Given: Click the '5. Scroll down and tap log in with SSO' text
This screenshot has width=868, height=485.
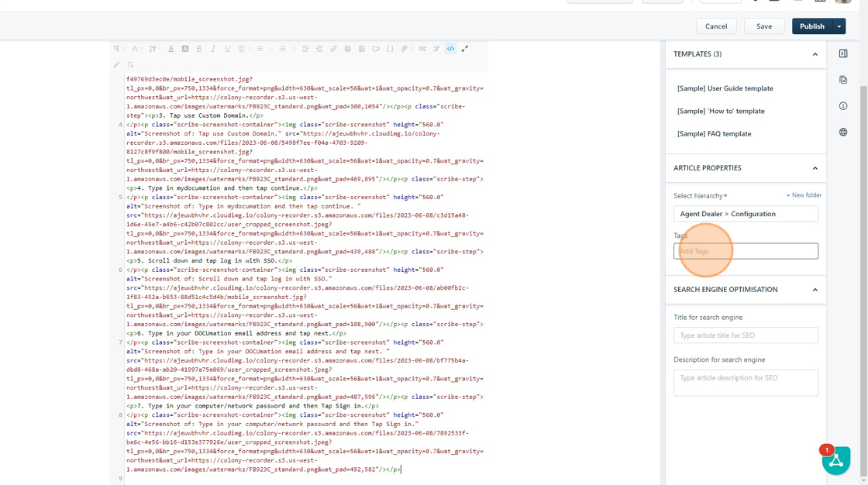Looking at the screenshot, I should pyautogui.click(x=207, y=260).
